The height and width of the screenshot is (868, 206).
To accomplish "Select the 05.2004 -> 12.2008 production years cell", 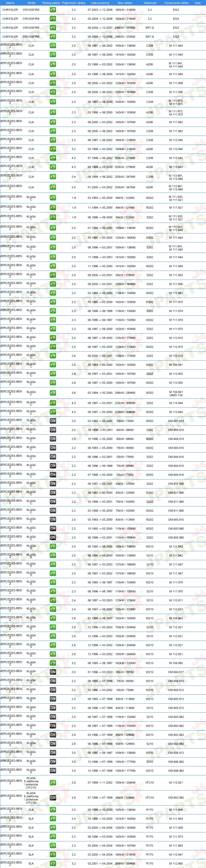I will (x=100, y=19).
